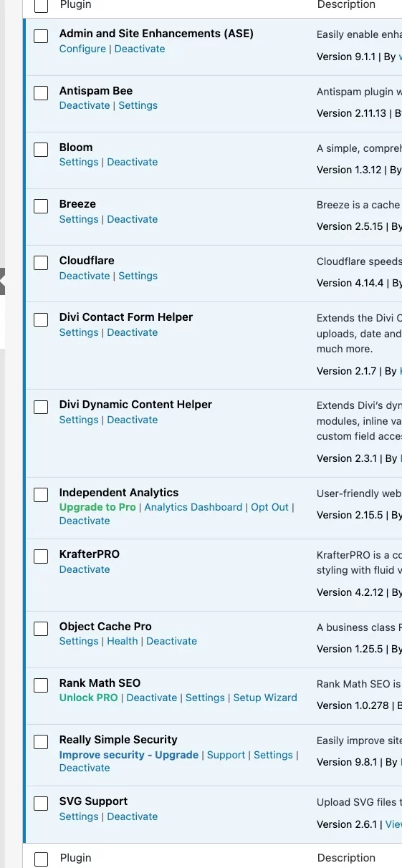Click Opt Out under Independent Analytics
402x868 pixels.
click(270, 507)
